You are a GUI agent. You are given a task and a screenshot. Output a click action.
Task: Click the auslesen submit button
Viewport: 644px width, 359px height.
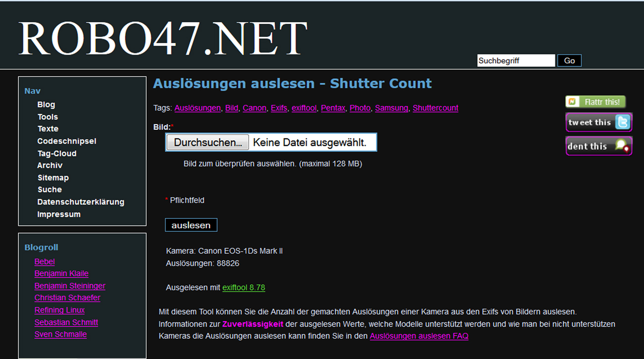point(191,225)
